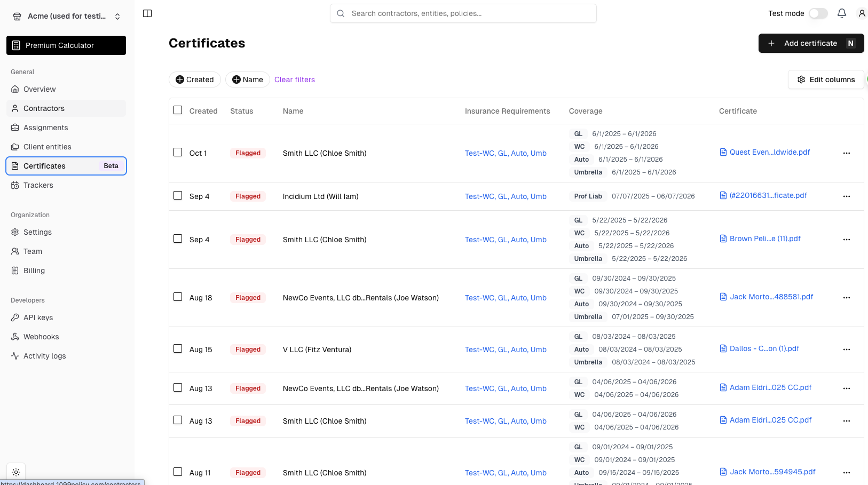Select the Oct 1 certificate row checkbox
Screen dimensions: 868x485
178,153
